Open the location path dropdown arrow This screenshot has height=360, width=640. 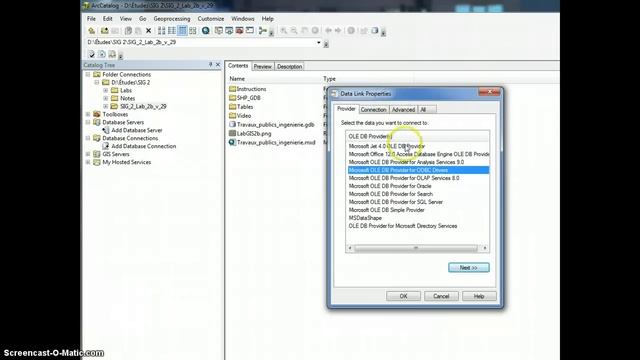click(x=319, y=42)
